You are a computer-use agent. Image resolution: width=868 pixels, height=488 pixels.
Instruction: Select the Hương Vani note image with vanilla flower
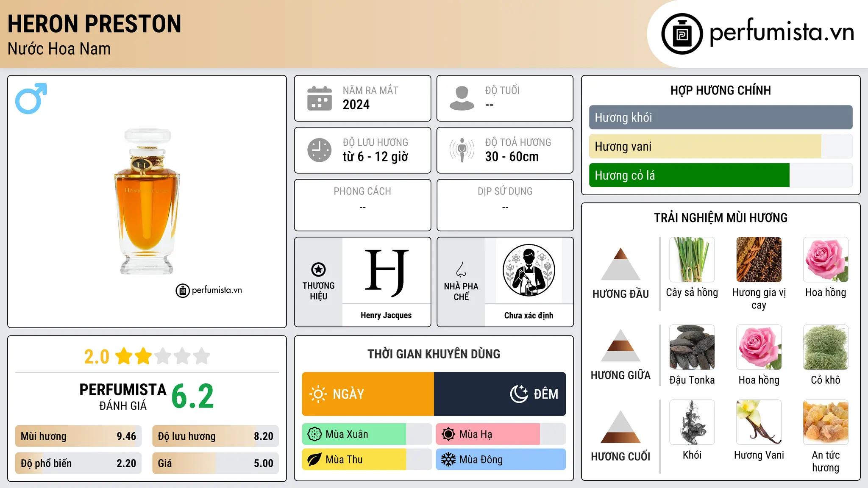759,422
